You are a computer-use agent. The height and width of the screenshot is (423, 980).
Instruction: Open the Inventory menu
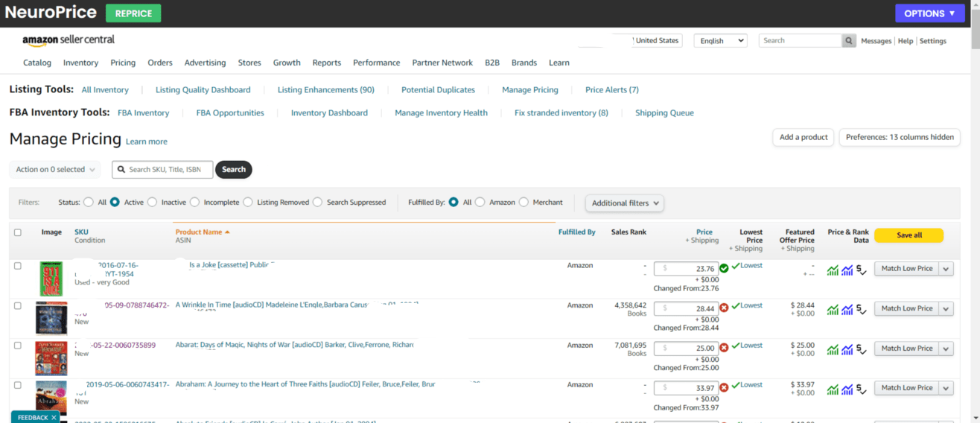(80, 63)
